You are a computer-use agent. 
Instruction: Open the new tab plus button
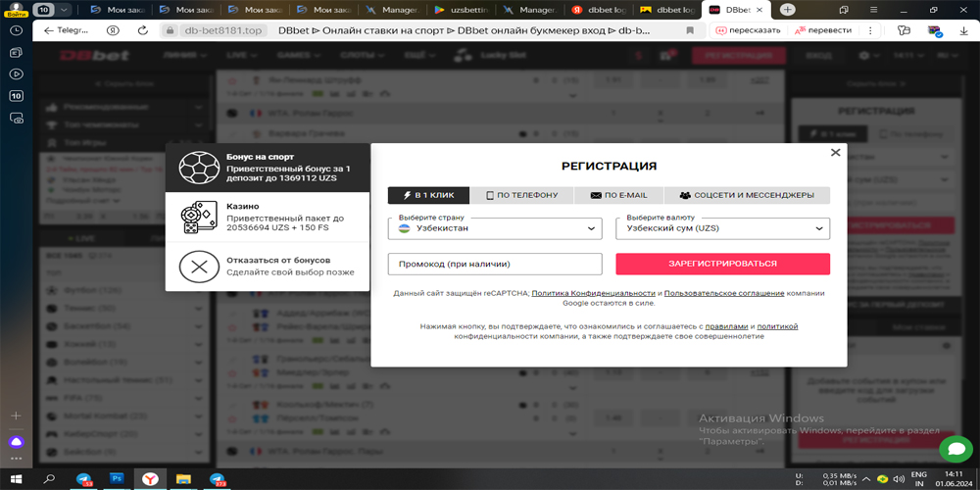tap(788, 10)
